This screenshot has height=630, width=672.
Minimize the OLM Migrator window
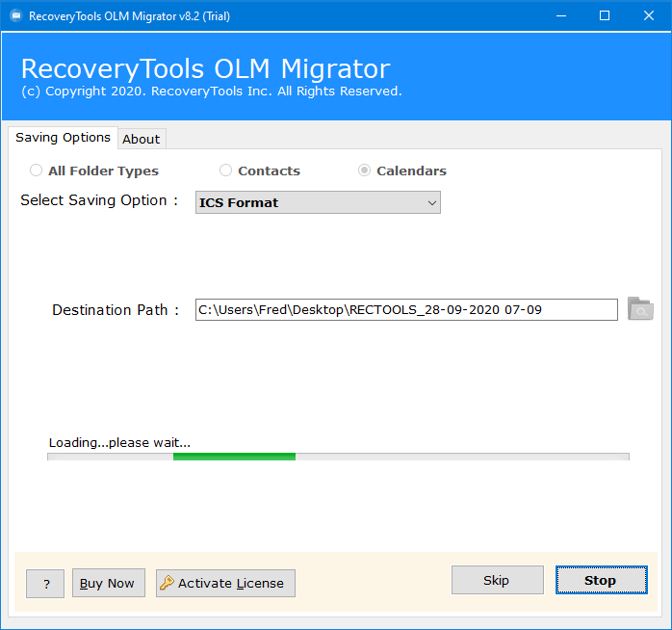tap(561, 15)
